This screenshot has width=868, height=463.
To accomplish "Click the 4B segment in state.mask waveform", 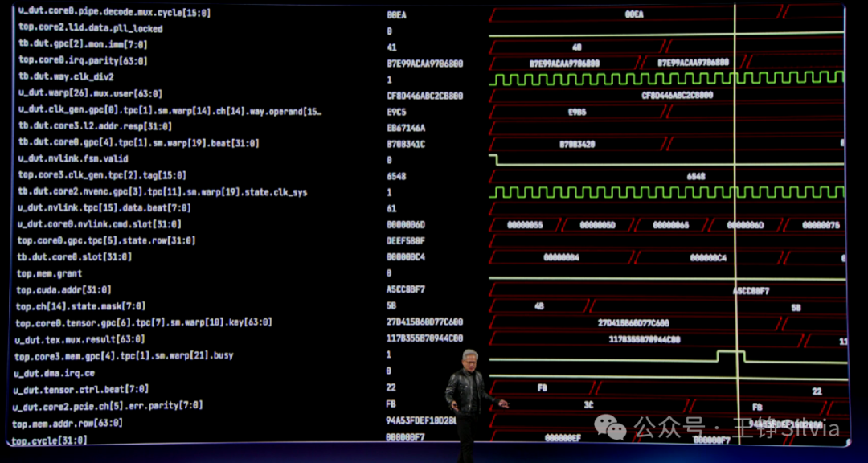I will [538, 306].
